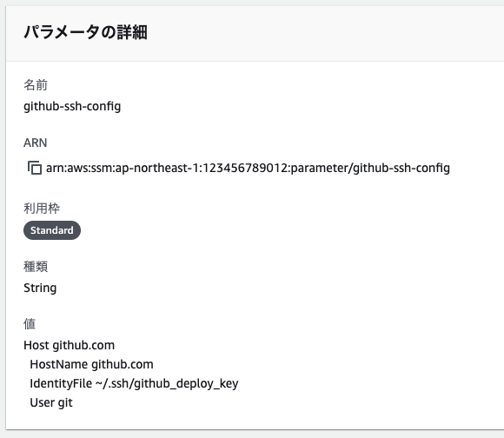Image resolution: width=504 pixels, height=438 pixels.
Task: Click the String type value
Action: click(x=40, y=288)
